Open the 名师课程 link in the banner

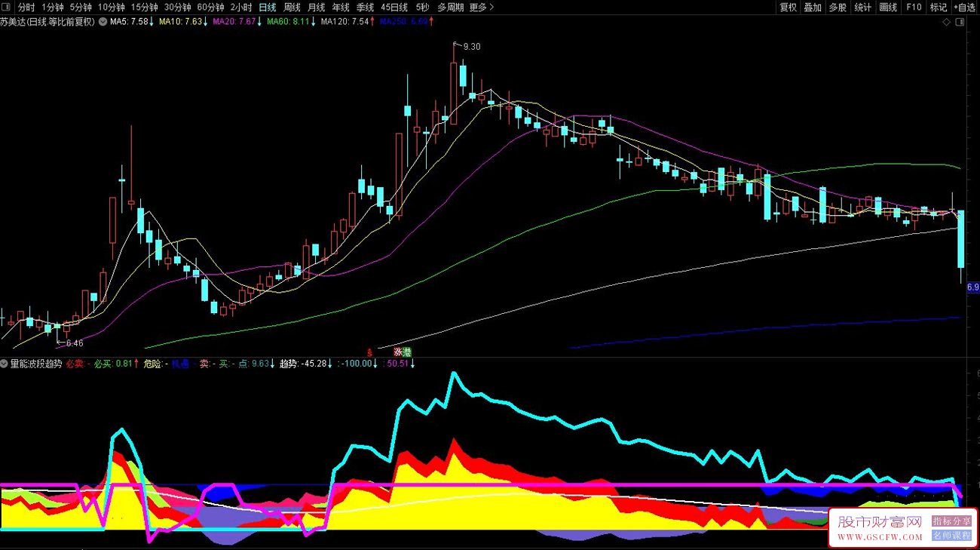(951, 535)
